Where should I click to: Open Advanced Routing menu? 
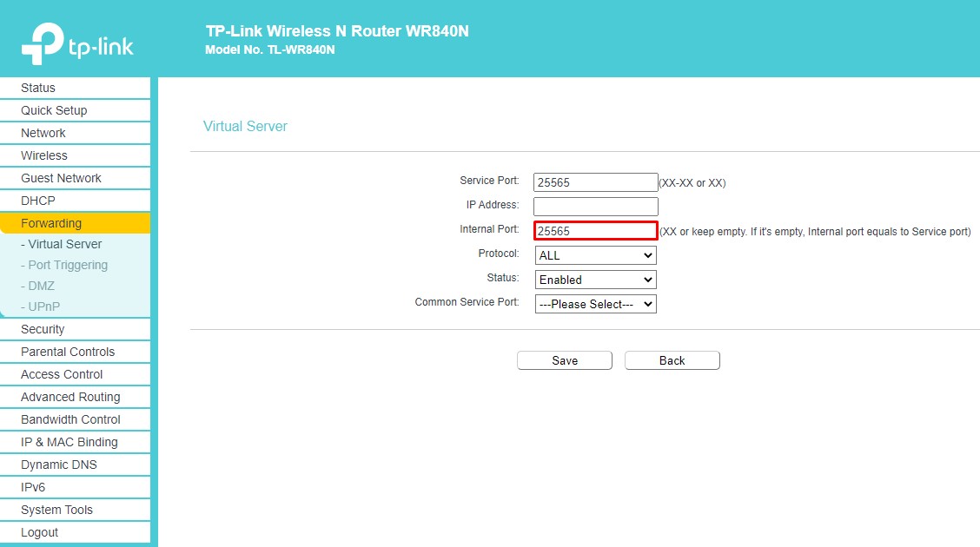[75, 397]
